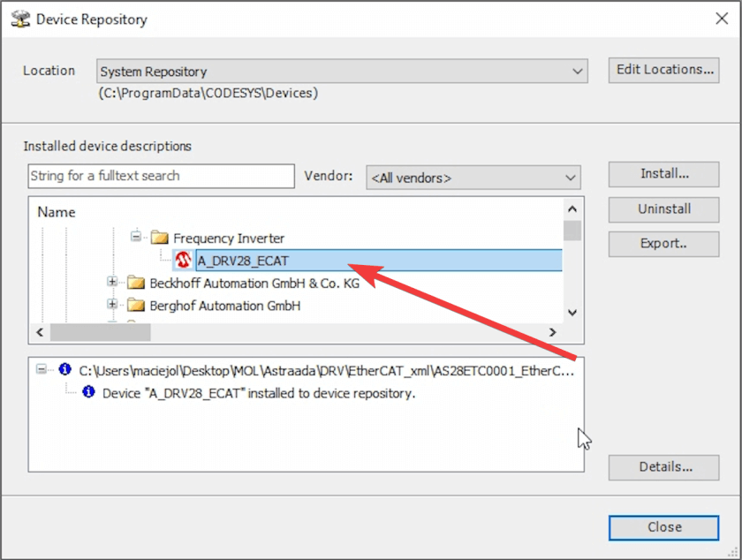Image resolution: width=742 pixels, height=560 pixels.
Task: Click the Uninstall button
Action: (x=664, y=209)
